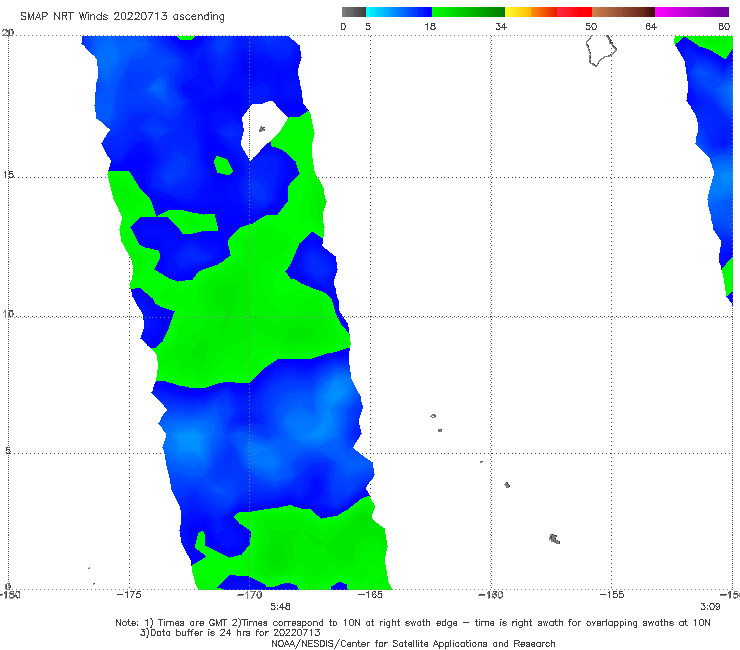Click the NOAA/NESDIS credit line
The image size is (740, 650).
click(x=413, y=643)
